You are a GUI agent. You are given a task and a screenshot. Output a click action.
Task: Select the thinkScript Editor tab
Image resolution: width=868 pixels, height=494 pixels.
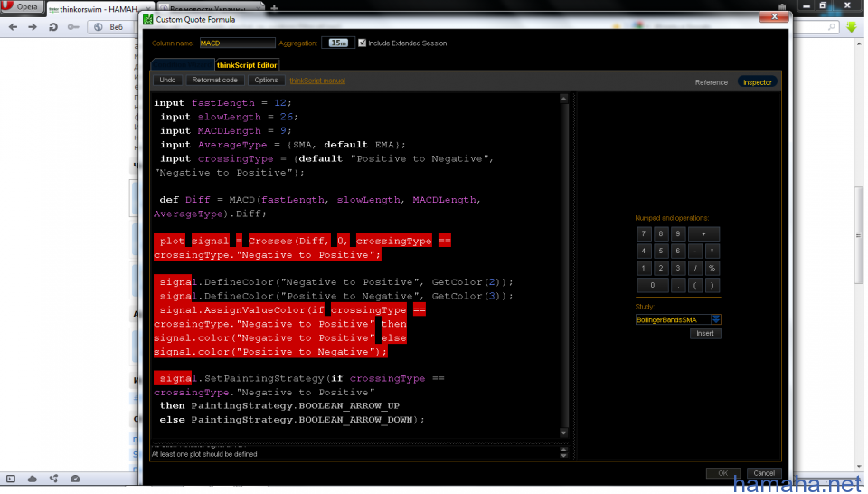click(247, 65)
